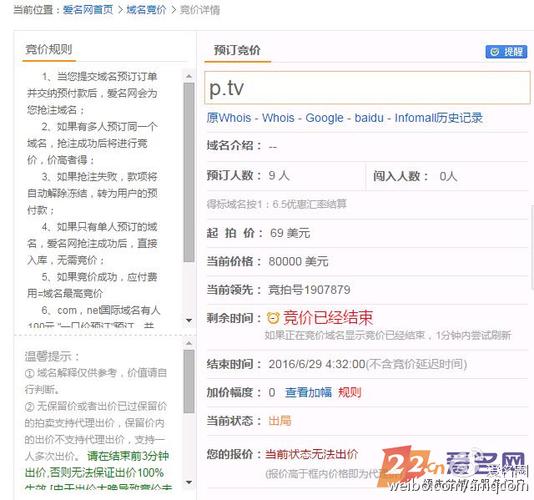Select the 预订竞价 tab

[237, 50]
